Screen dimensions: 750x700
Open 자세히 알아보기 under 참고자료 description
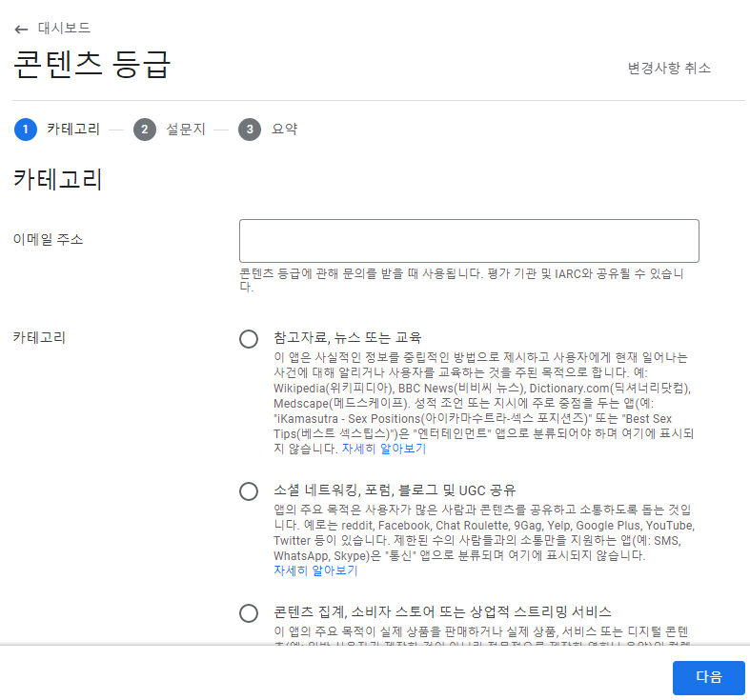click(384, 449)
